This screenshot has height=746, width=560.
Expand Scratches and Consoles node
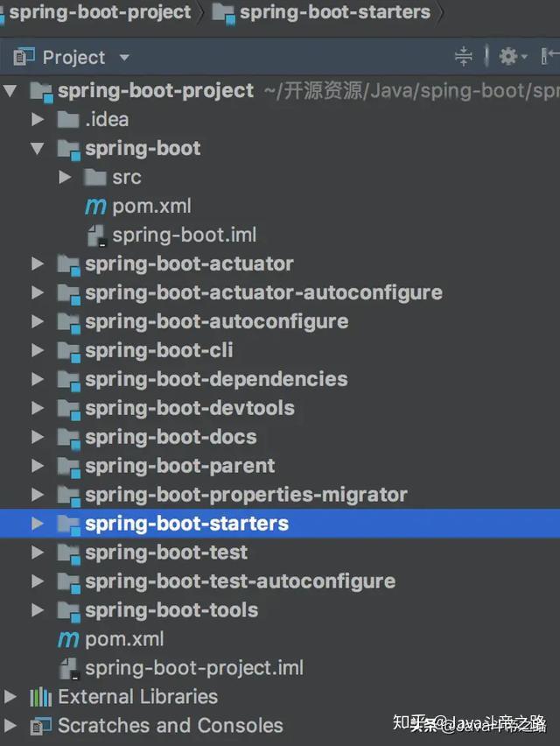click(x=10, y=726)
